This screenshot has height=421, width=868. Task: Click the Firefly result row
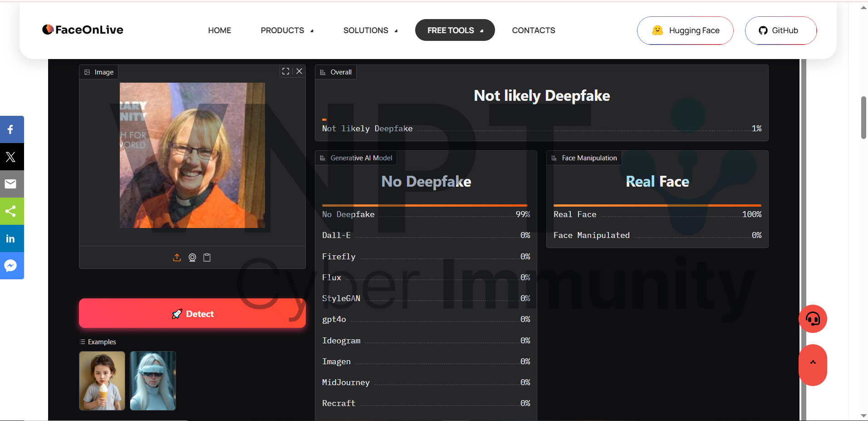click(426, 257)
